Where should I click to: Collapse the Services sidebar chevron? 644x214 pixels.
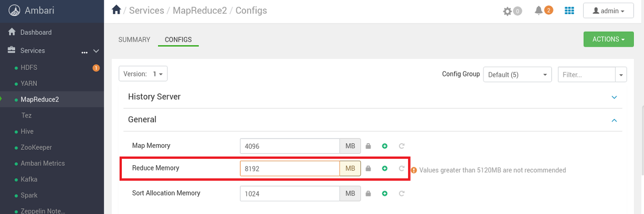click(96, 51)
